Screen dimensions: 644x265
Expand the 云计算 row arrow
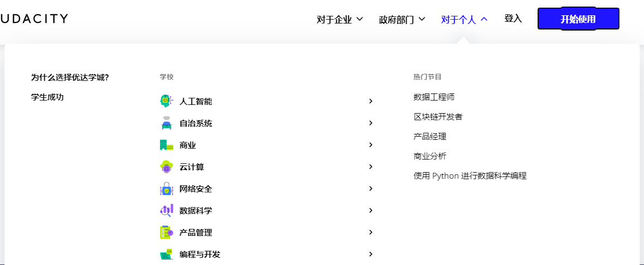coord(371,166)
